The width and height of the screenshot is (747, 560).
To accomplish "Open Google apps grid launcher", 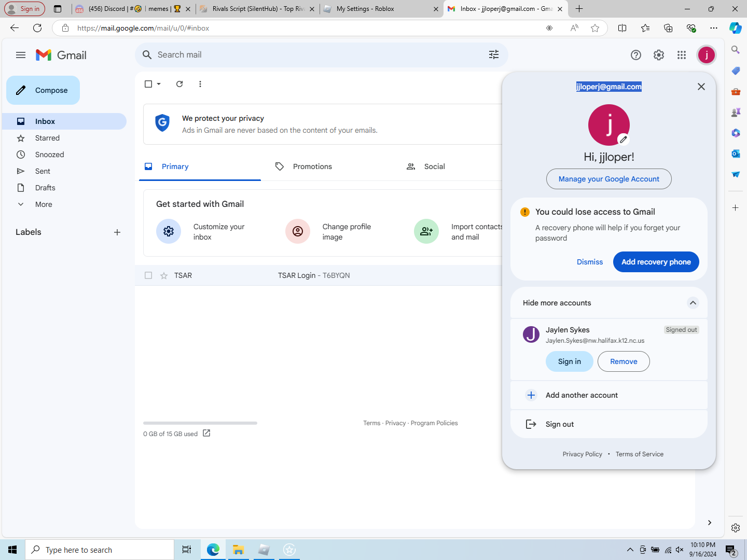I will (x=682, y=55).
